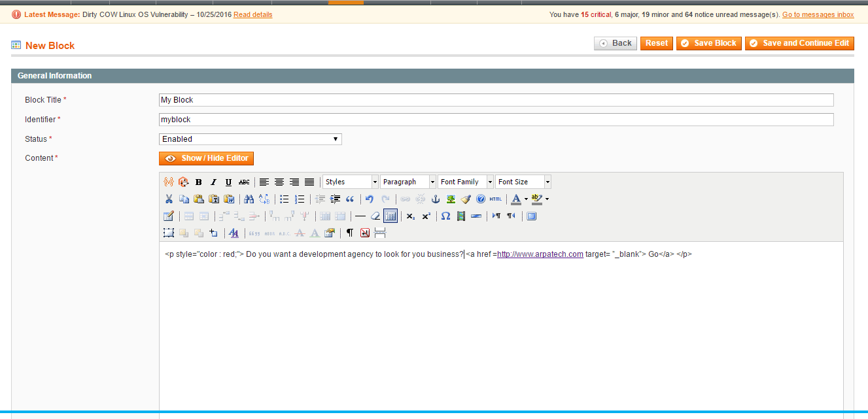Click into the Block Title field
Image resolution: width=868 pixels, height=419 pixels.
tap(496, 100)
